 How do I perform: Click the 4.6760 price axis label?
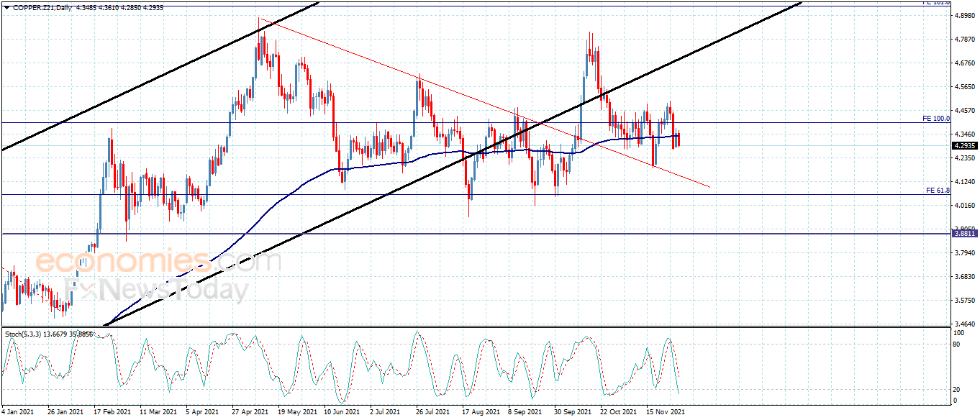click(x=963, y=63)
